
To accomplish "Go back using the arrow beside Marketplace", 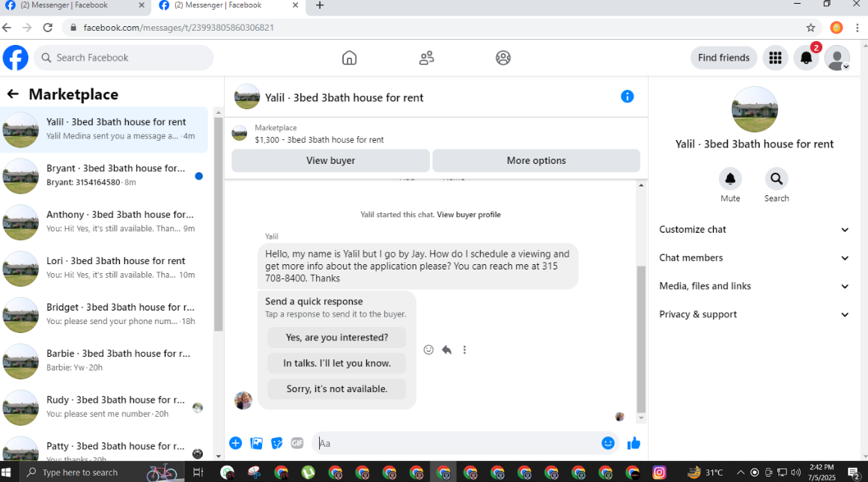I will 13,94.
